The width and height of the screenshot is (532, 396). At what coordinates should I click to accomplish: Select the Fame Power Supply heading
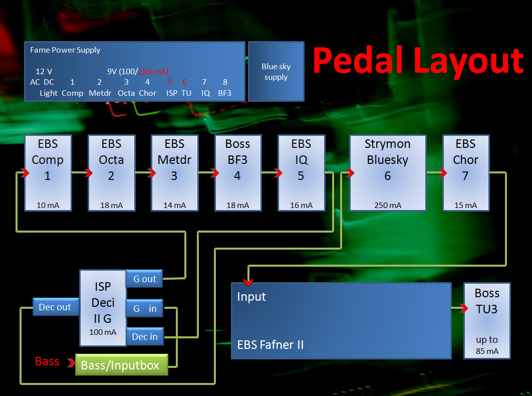point(65,50)
